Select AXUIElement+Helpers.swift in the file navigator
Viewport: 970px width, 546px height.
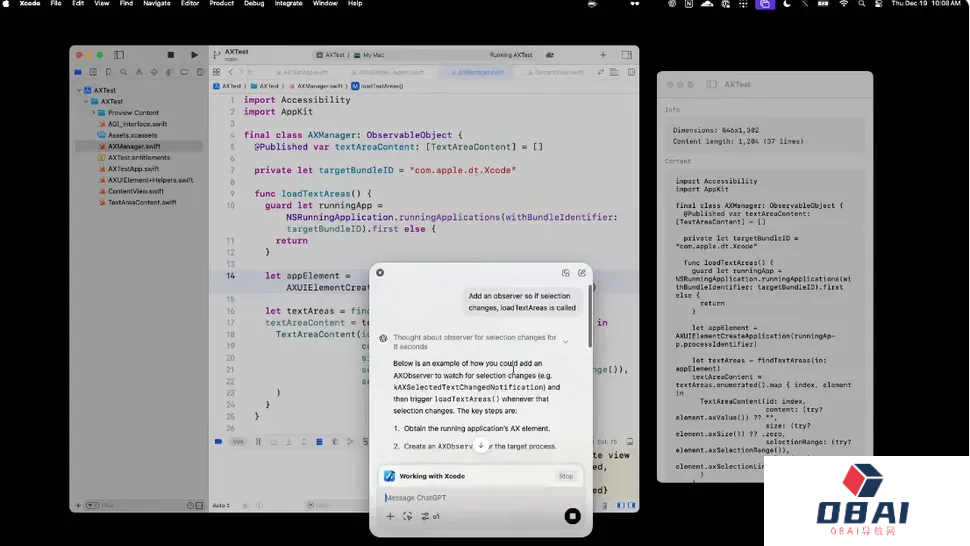point(150,180)
